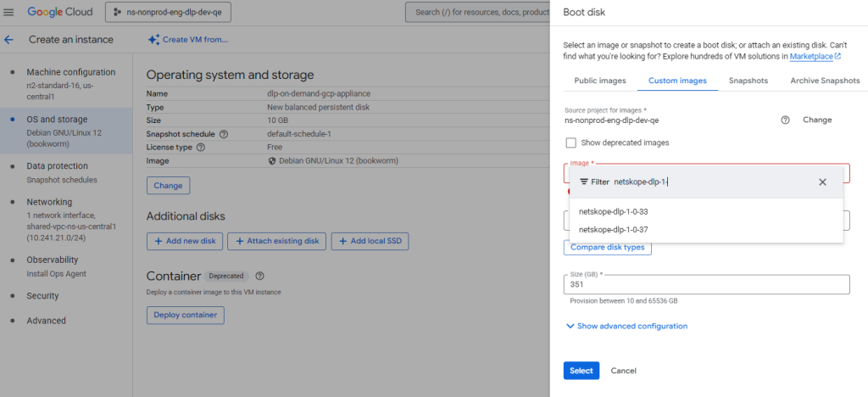Click plus icon on Attach existing disk
The width and height of the screenshot is (868, 397).
[240, 242]
